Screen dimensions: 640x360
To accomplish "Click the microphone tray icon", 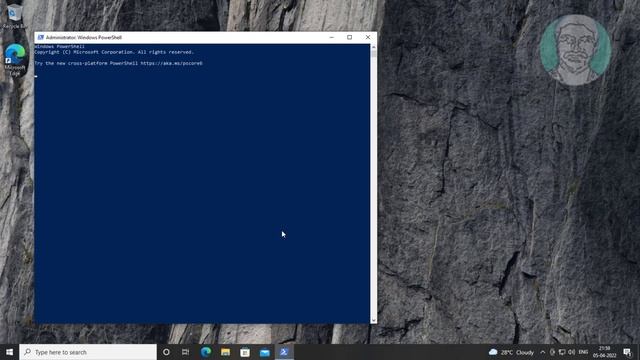I will pyautogui.click(x=553, y=352).
